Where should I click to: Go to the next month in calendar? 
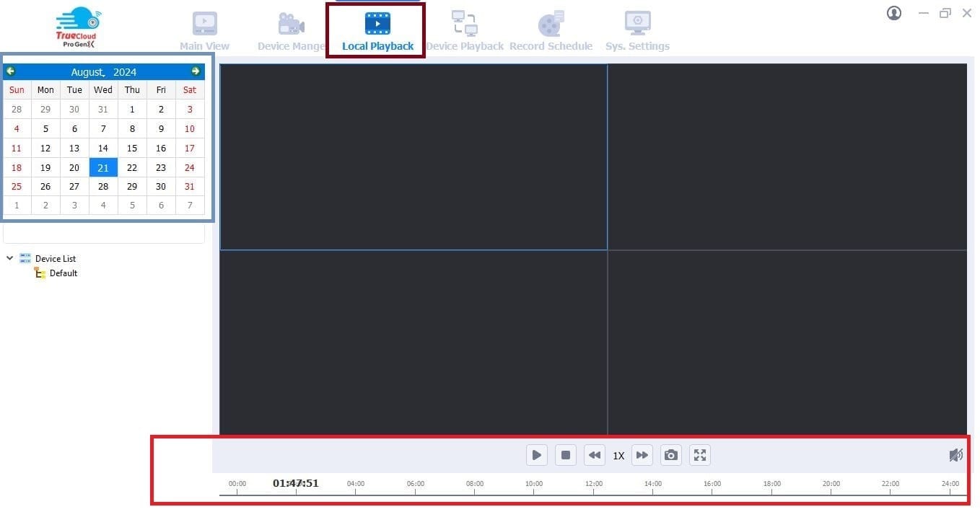click(195, 71)
